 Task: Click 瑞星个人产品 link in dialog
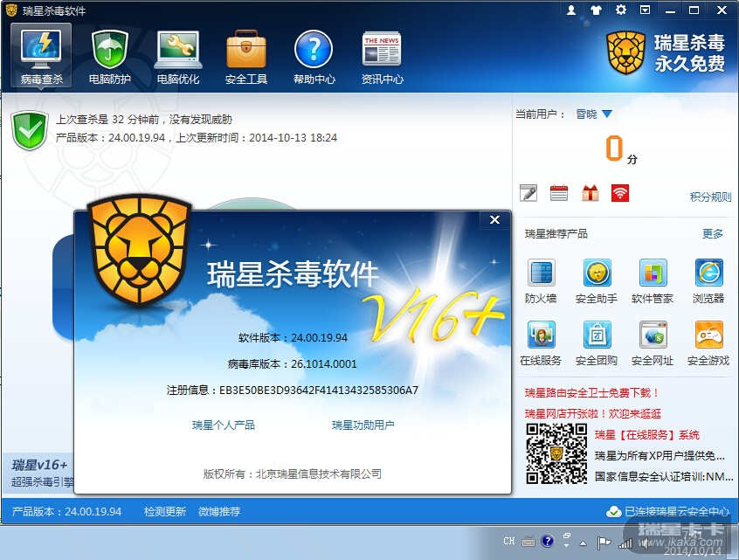pyautogui.click(x=224, y=425)
